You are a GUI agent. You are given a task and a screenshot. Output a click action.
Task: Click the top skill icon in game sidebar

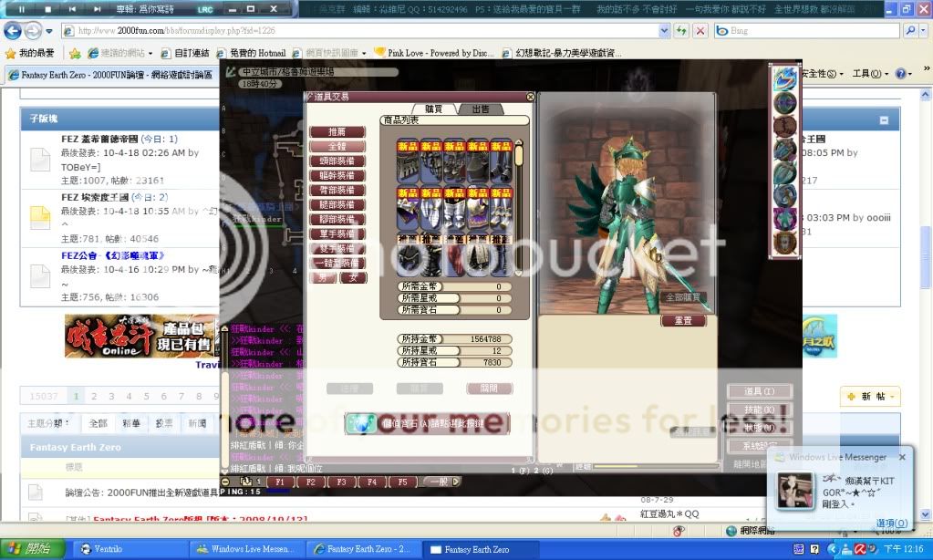tap(784, 79)
